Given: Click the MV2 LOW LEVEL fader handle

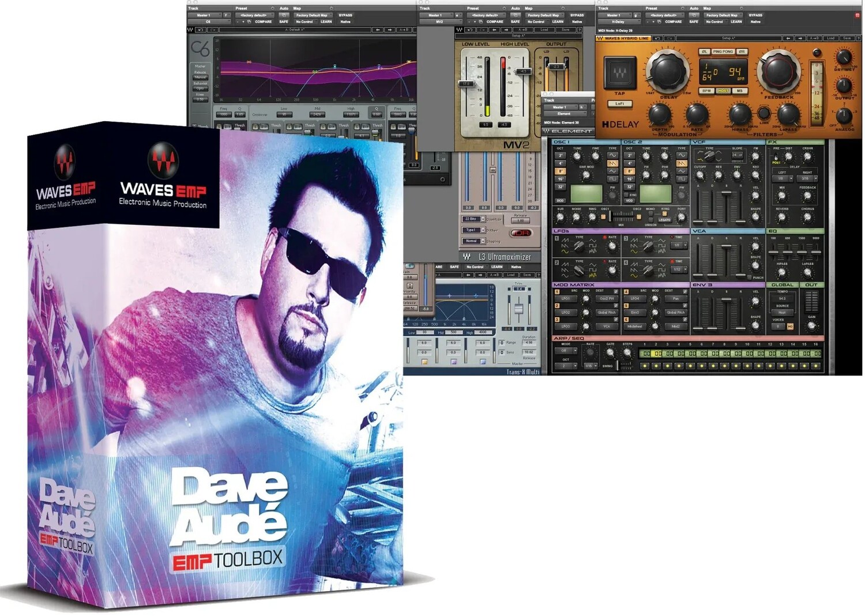Looking at the screenshot, I should 467,84.
